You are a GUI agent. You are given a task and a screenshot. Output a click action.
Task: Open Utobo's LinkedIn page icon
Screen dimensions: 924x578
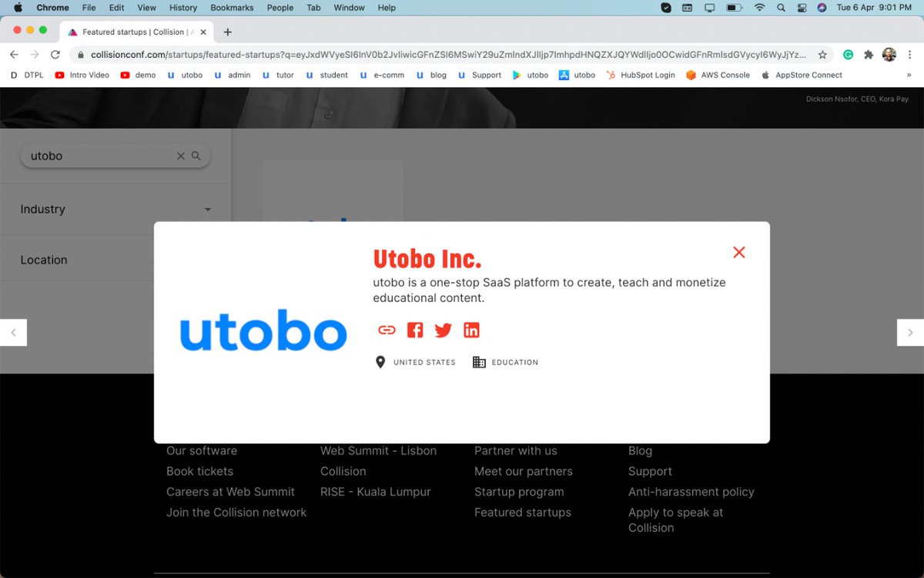[x=471, y=331]
